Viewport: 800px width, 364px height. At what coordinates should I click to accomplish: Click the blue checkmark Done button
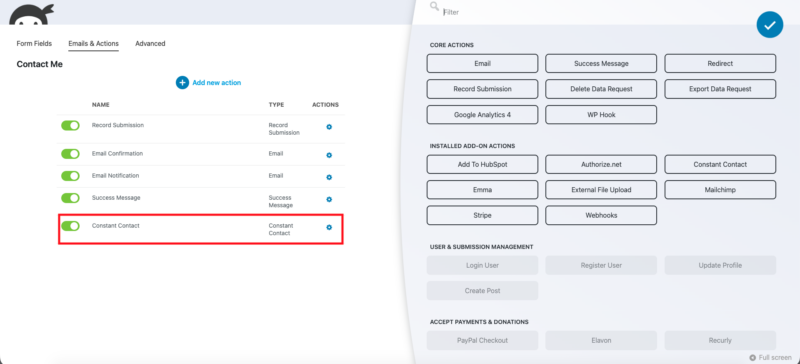(x=769, y=25)
